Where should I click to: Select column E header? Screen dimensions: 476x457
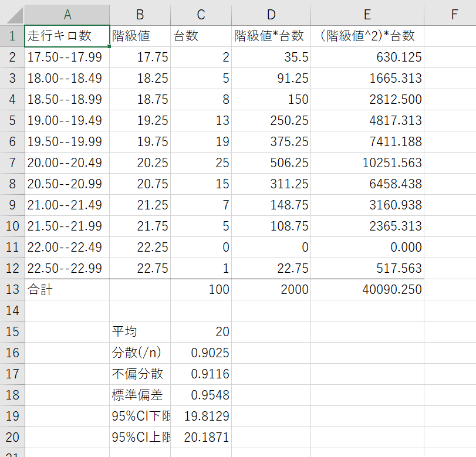[367, 15]
